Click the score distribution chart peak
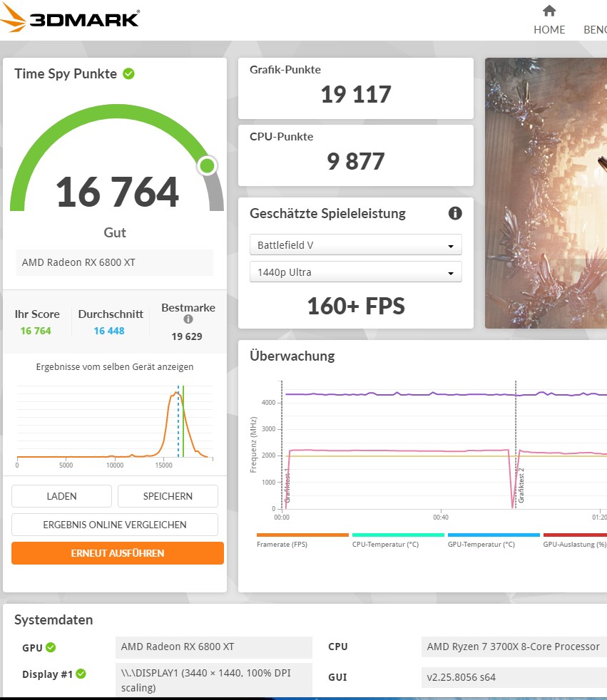Screen dimensions: 607x700 coord(175,393)
